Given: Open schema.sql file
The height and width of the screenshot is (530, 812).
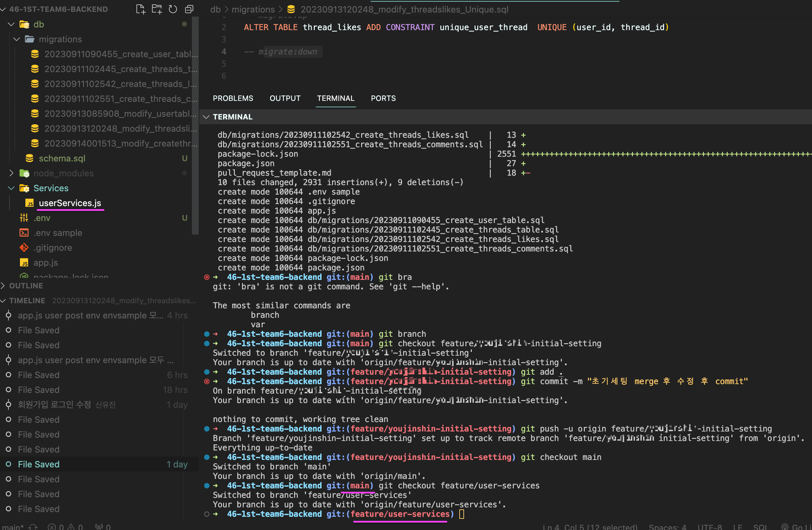Looking at the screenshot, I should pyautogui.click(x=62, y=158).
